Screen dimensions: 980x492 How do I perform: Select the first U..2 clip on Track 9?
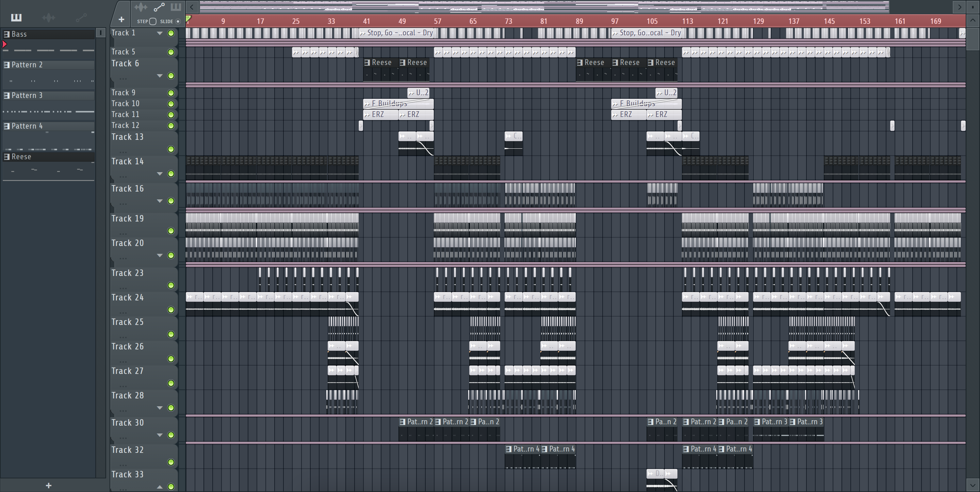pos(419,93)
